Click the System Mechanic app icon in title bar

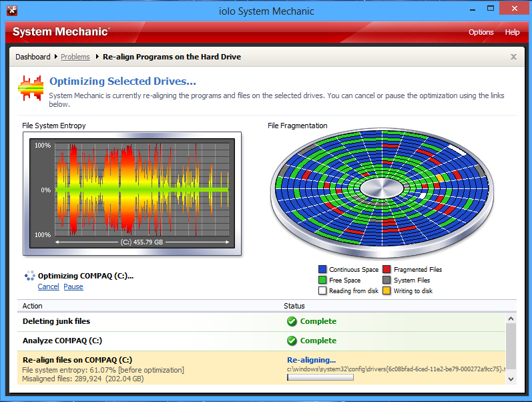click(12, 11)
